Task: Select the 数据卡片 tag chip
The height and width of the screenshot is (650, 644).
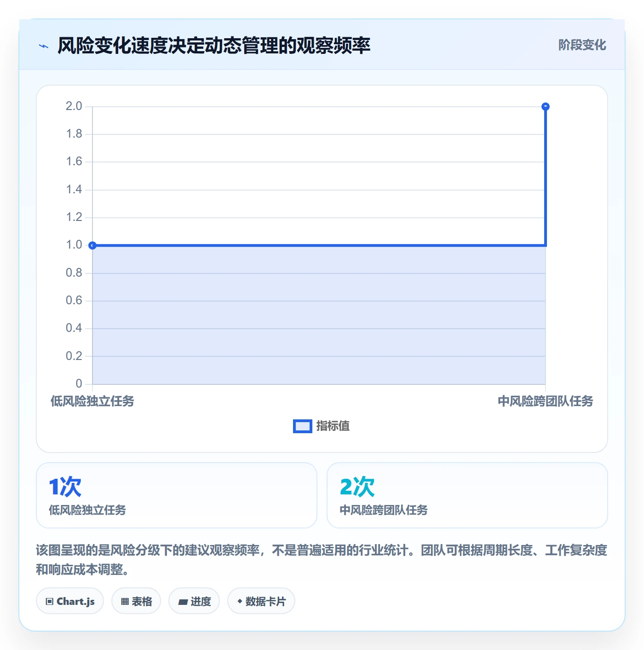Action: click(x=261, y=601)
